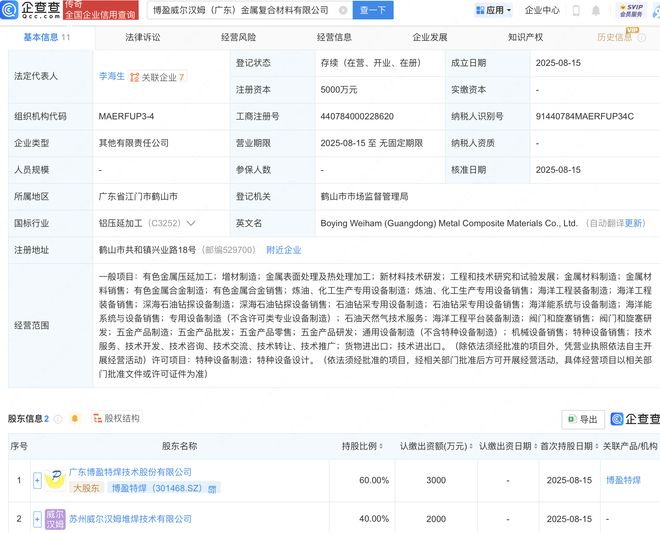View 关联企业 7 of 李海生
The height and width of the screenshot is (533, 660).
[157, 77]
